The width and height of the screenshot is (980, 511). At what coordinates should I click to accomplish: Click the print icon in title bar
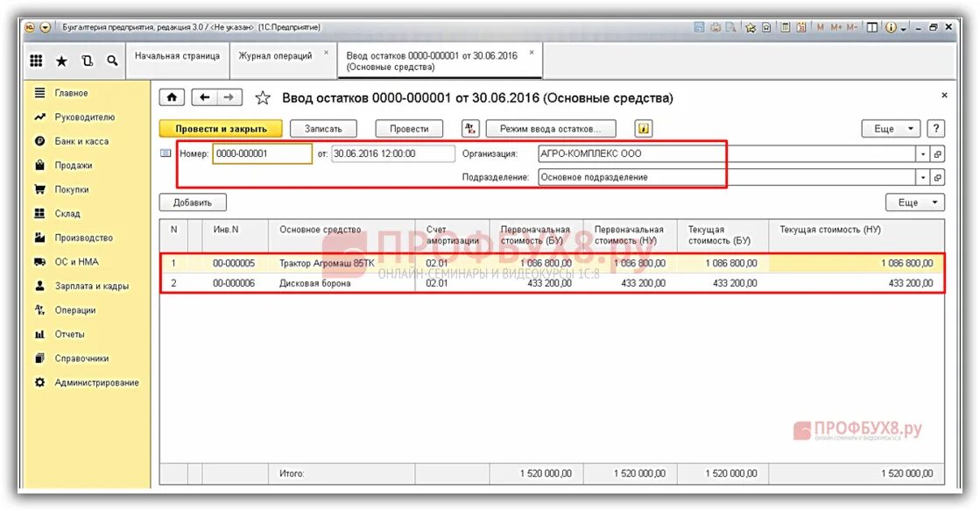(x=715, y=27)
